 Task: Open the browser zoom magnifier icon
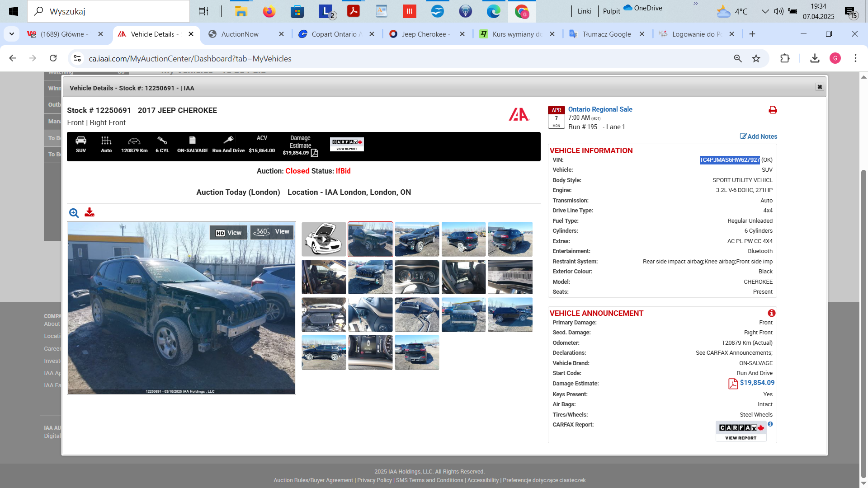tap(738, 58)
